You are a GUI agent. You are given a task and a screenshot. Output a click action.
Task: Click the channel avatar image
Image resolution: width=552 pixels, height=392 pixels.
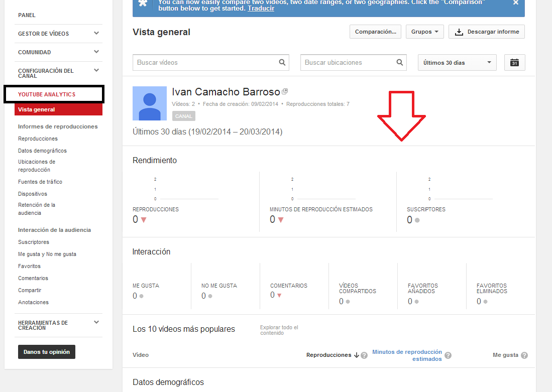(150, 103)
